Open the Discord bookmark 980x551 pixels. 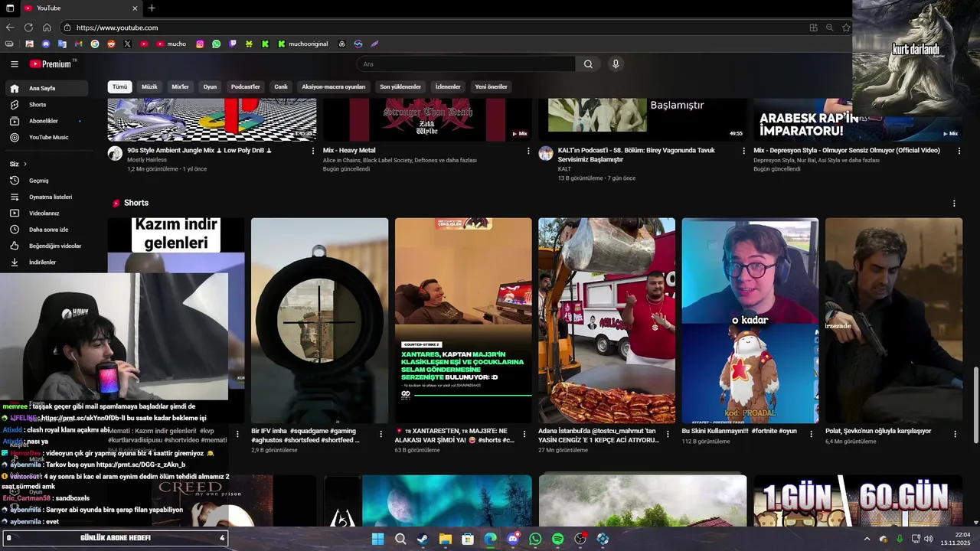coord(46,44)
